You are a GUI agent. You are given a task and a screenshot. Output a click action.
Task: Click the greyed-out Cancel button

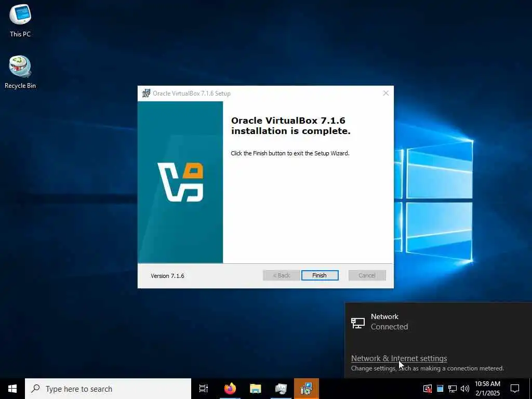367,275
